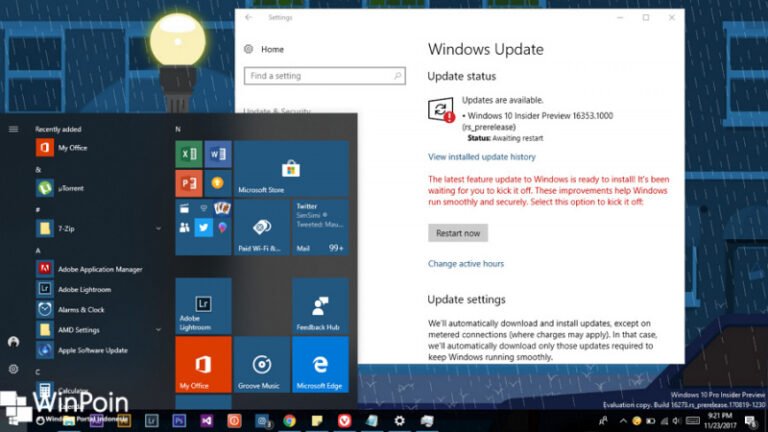Launch the Groove Music tile
Screen dimensions: 768x432
pyautogui.click(x=262, y=364)
